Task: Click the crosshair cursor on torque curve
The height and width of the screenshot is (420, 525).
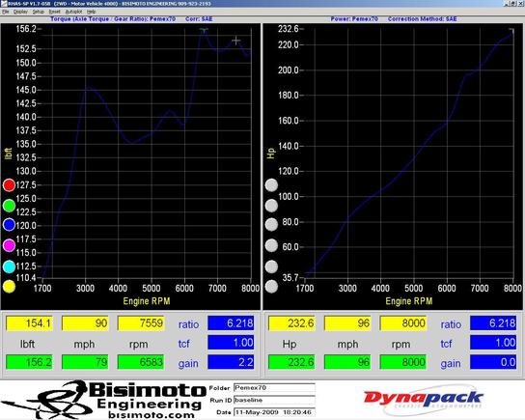Action: click(x=236, y=41)
